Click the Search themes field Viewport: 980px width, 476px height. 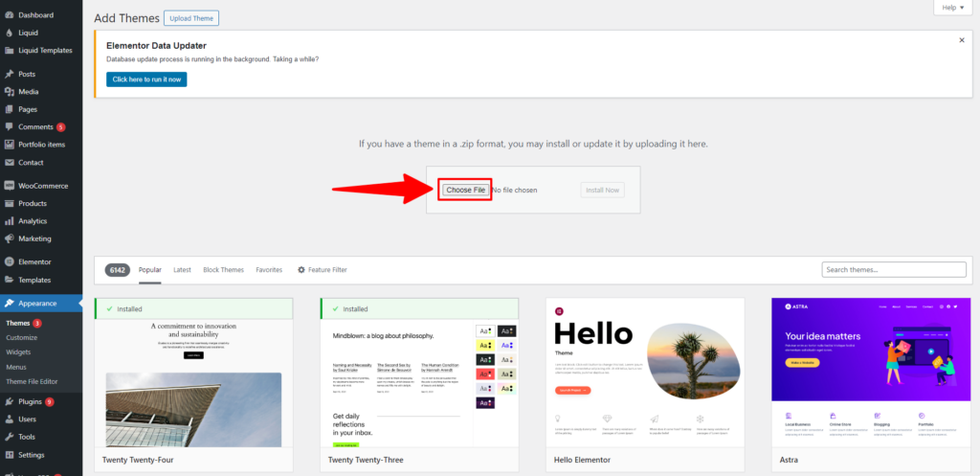(x=894, y=269)
